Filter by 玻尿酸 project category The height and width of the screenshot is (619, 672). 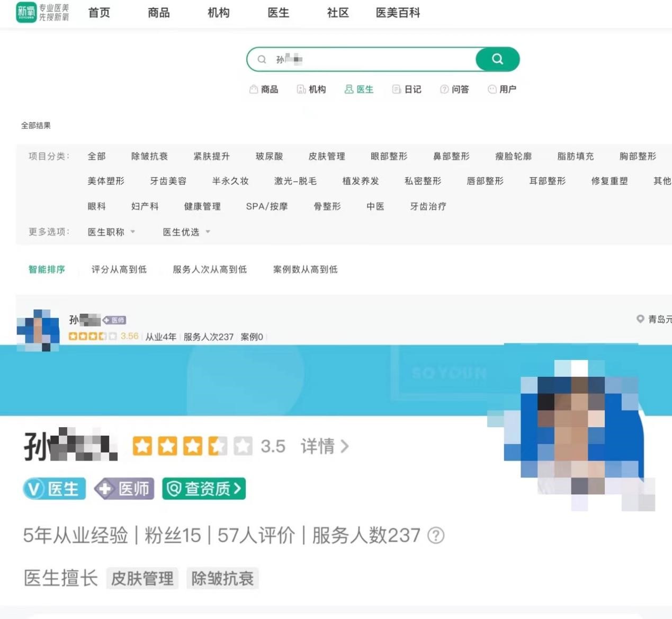pyautogui.click(x=269, y=156)
